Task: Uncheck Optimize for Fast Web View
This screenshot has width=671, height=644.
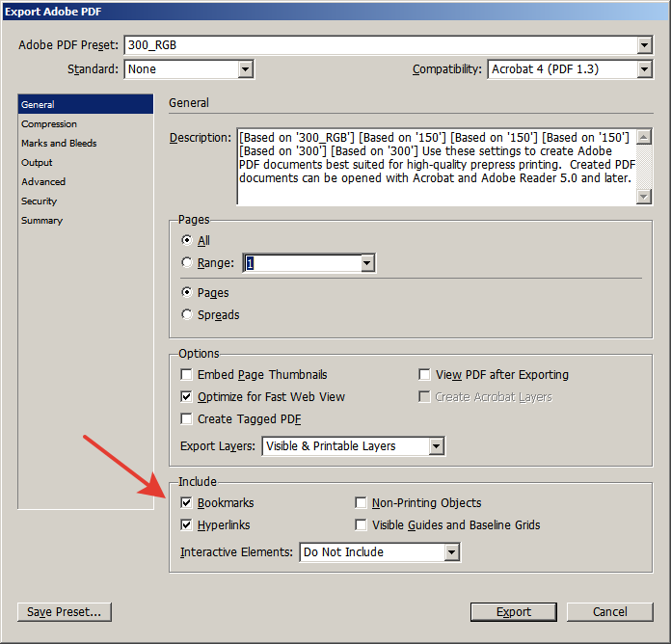Action: pyautogui.click(x=187, y=396)
